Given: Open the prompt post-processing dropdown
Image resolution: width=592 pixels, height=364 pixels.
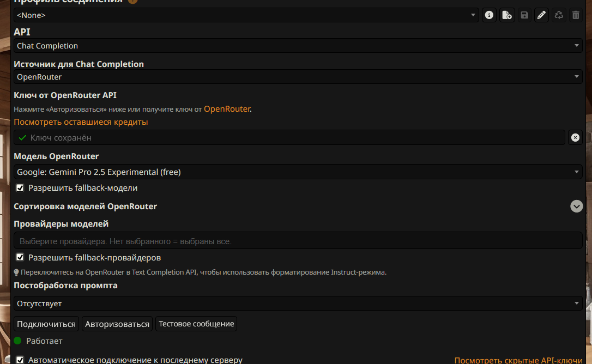Looking at the screenshot, I should tap(298, 303).
